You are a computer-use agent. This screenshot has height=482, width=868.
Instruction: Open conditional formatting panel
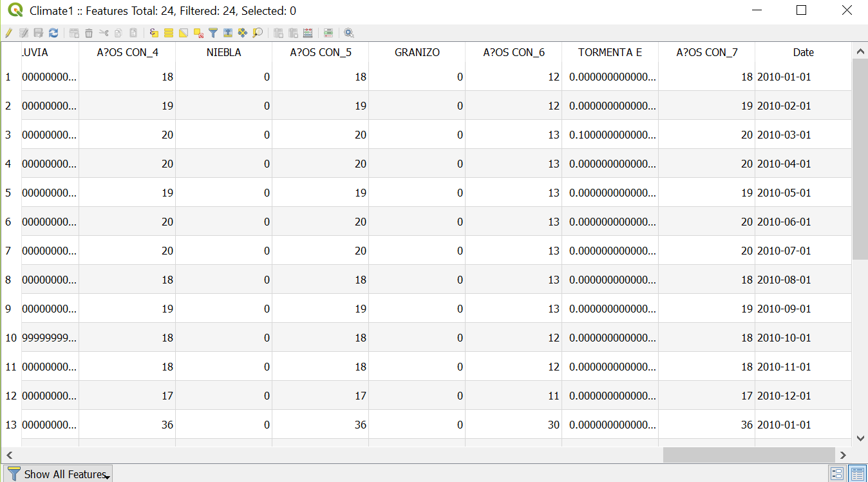click(328, 33)
